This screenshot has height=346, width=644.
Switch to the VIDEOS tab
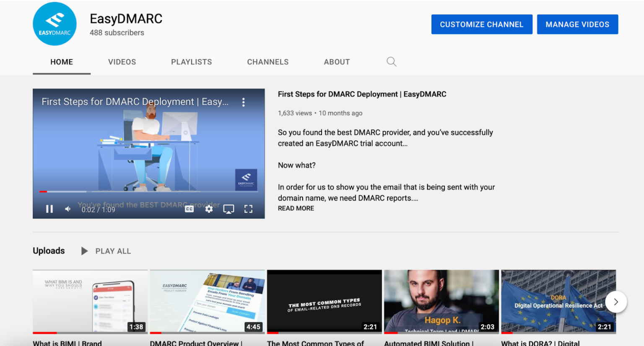[122, 62]
